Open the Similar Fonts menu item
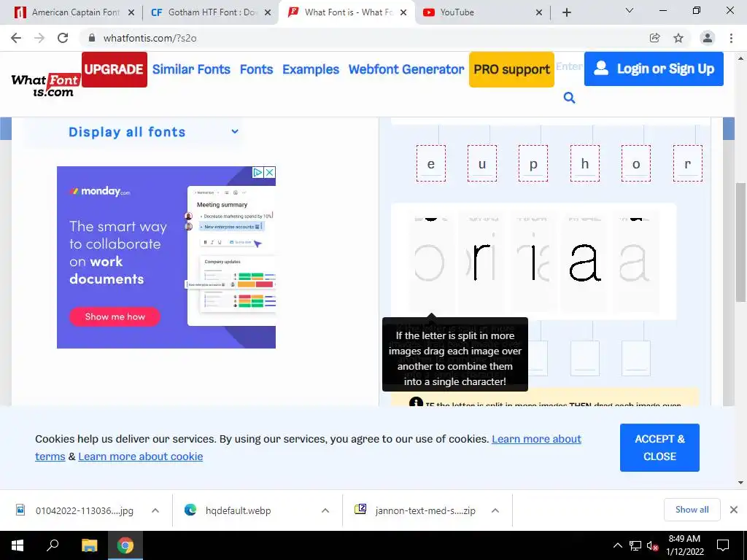The height and width of the screenshot is (560, 747). [191, 69]
